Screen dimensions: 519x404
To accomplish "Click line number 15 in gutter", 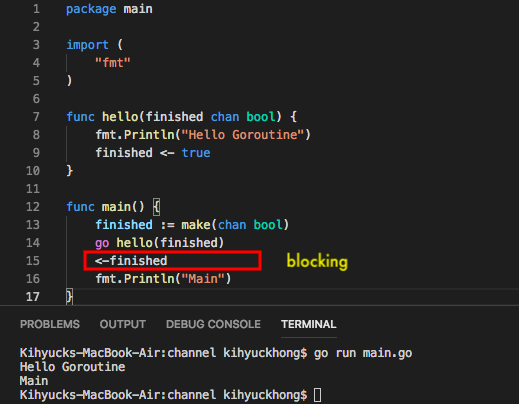I will tap(33, 261).
